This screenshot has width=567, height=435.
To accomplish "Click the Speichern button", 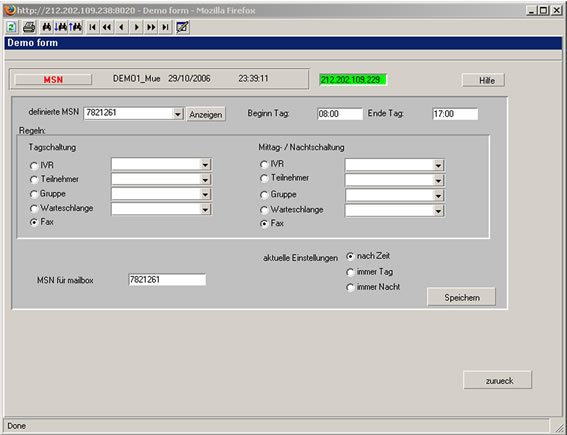I will [462, 298].
